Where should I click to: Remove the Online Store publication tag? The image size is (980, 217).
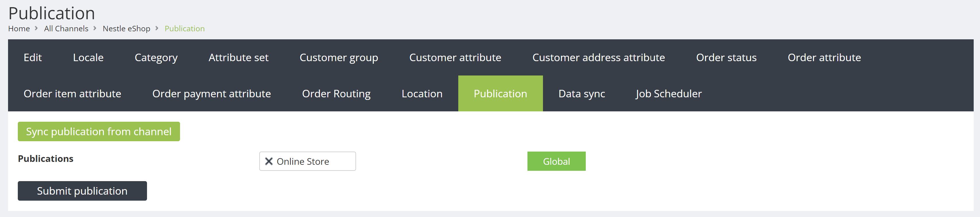coord(268,162)
